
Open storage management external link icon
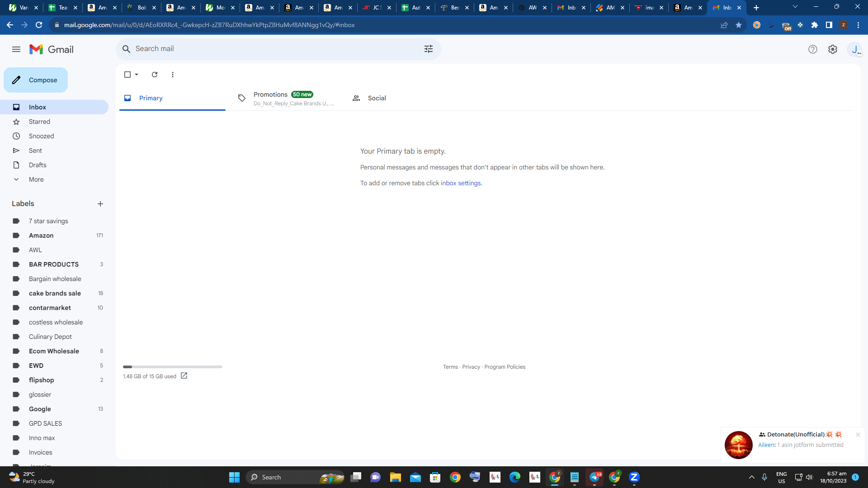tap(184, 375)
